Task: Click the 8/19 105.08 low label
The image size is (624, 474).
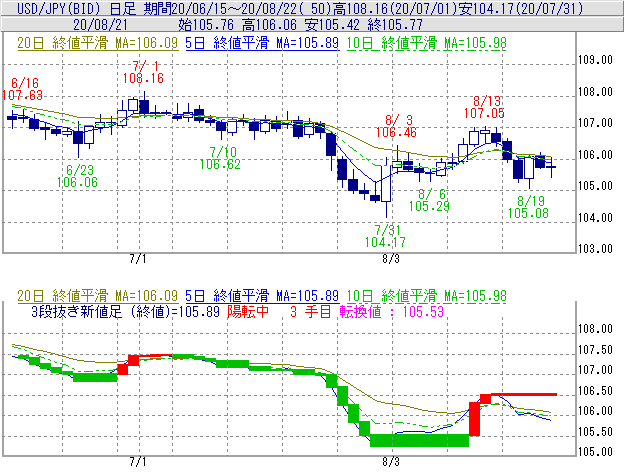Action: pyautogui.click(x=528, y=207)
